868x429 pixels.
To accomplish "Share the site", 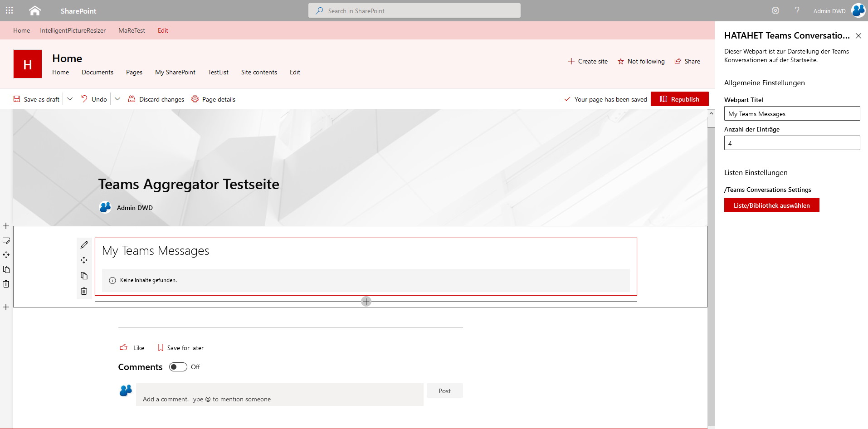I will coord(687,61).
